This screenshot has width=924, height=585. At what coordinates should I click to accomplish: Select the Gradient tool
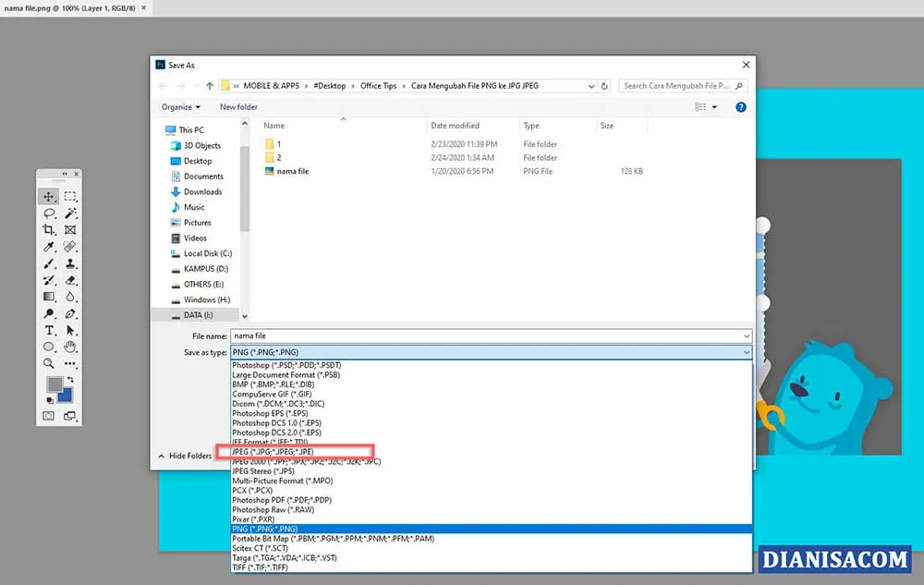point(49,297)
